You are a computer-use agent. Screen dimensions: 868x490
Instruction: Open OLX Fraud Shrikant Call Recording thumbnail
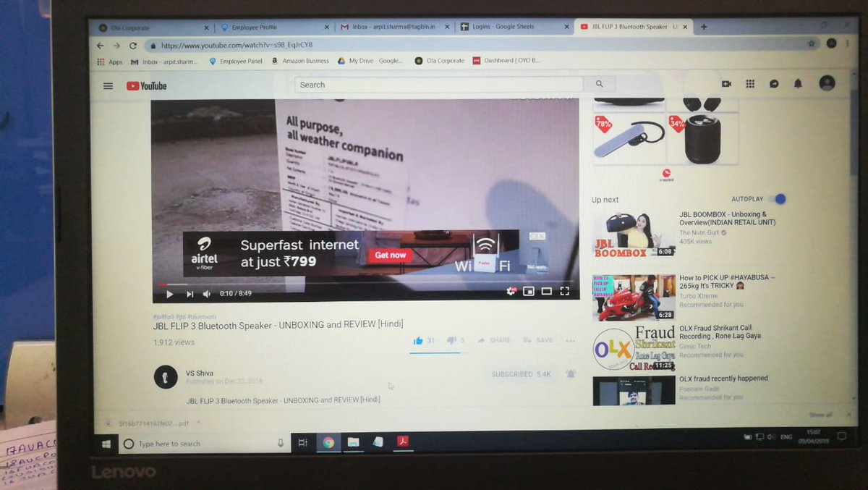(634, 348)
